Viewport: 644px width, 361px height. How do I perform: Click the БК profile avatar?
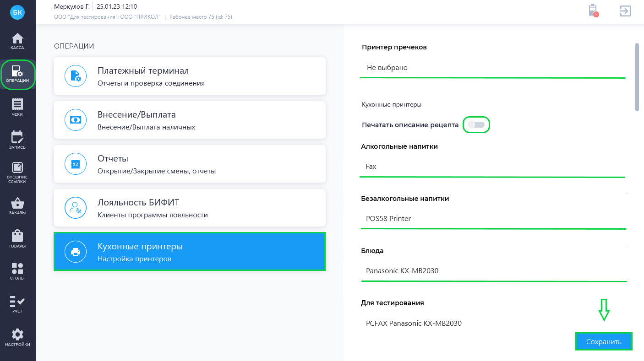[17, 12]
